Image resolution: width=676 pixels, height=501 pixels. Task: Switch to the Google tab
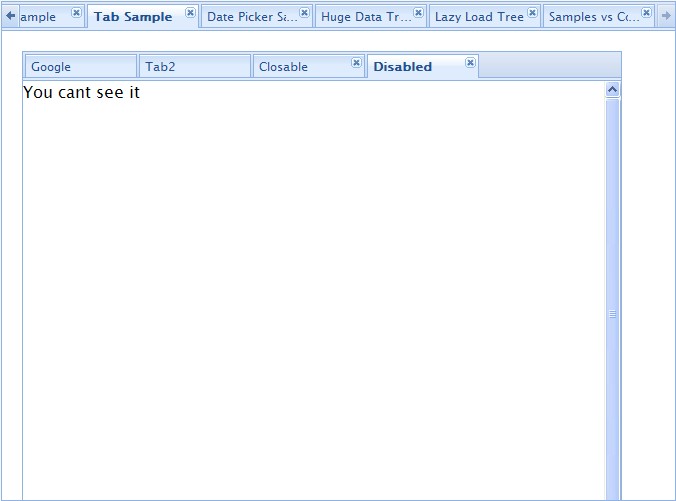[81, 66]
